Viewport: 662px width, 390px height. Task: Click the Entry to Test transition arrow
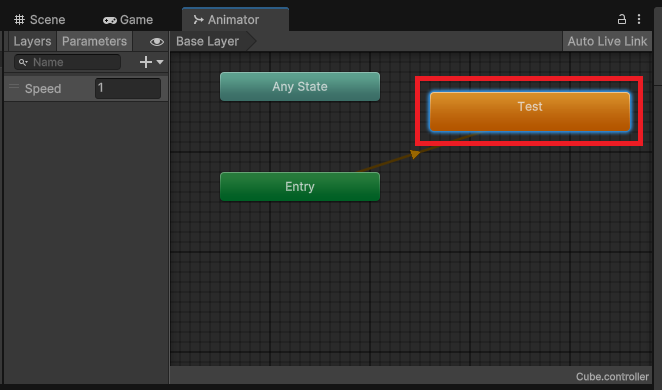click(415, 154)
